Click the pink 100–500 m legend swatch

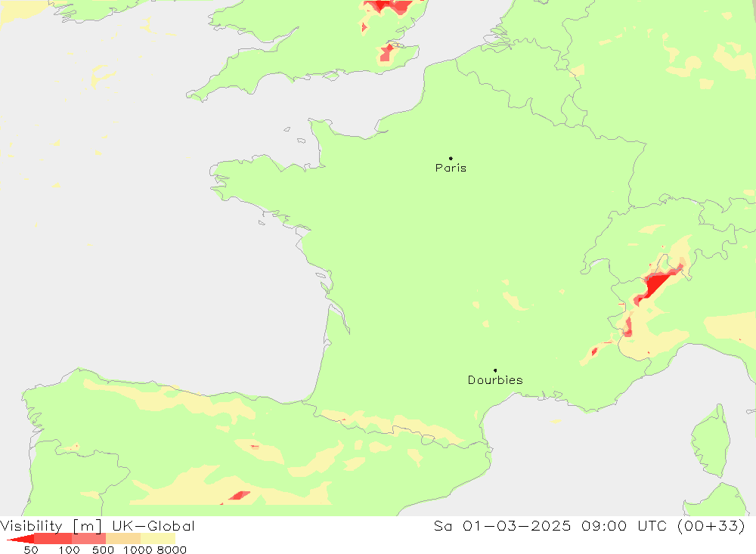[88, 539]
